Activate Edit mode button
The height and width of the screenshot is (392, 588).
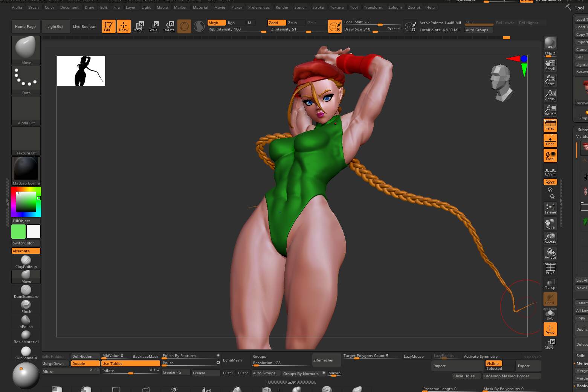tap(108, 26)
